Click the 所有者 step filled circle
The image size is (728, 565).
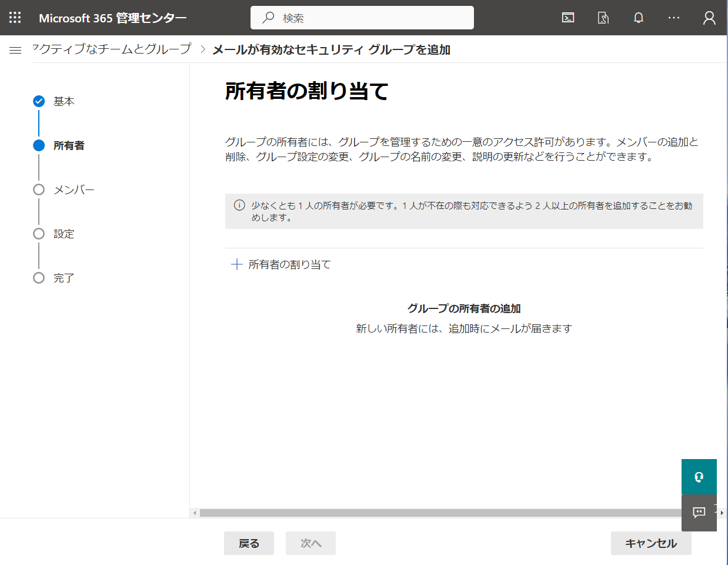[x=39, y=145]
